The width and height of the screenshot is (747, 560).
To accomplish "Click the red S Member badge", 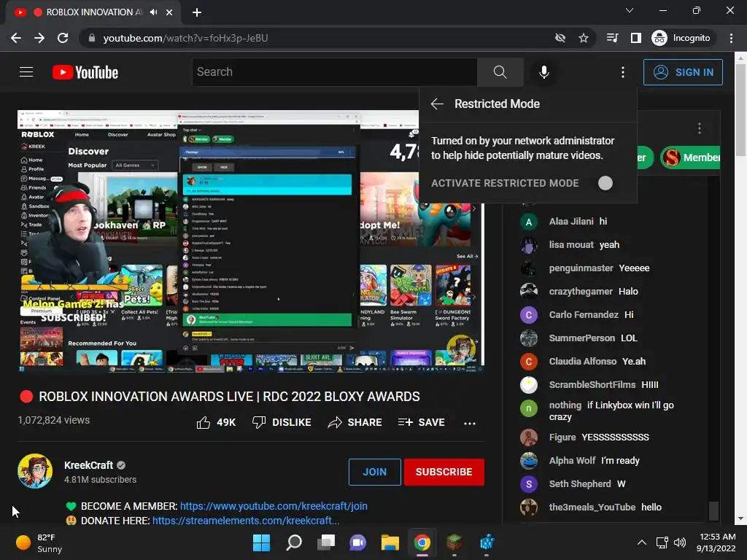I will (x=690, y=157).
